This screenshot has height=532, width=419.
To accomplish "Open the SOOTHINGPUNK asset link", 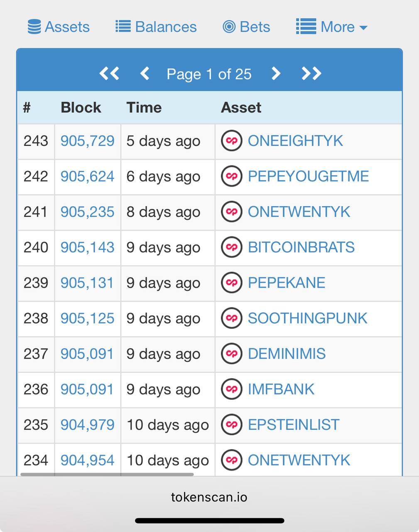I will pyautogui.click(x=307, y=318).
